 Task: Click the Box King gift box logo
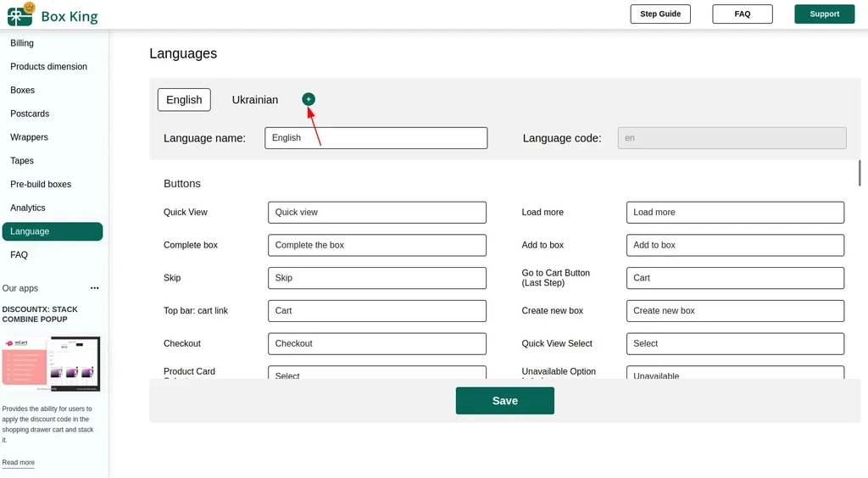21,14
